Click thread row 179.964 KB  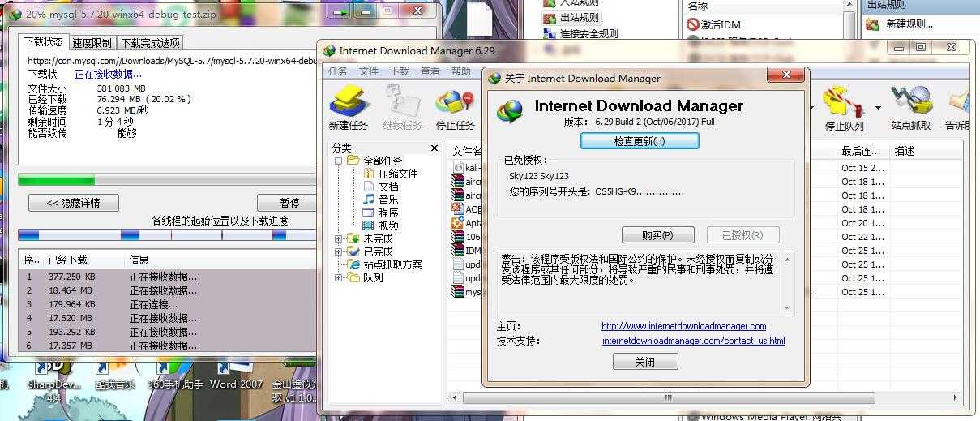pos(168,304)
